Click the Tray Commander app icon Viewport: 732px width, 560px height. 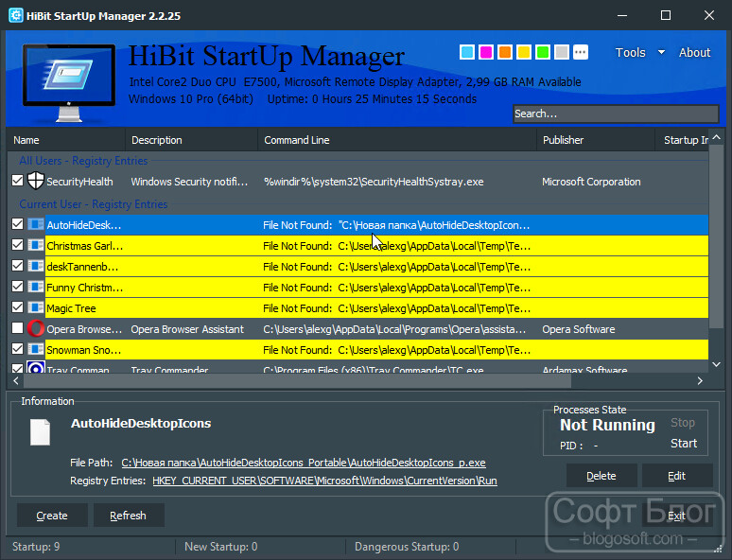click(x=36, y=367)
